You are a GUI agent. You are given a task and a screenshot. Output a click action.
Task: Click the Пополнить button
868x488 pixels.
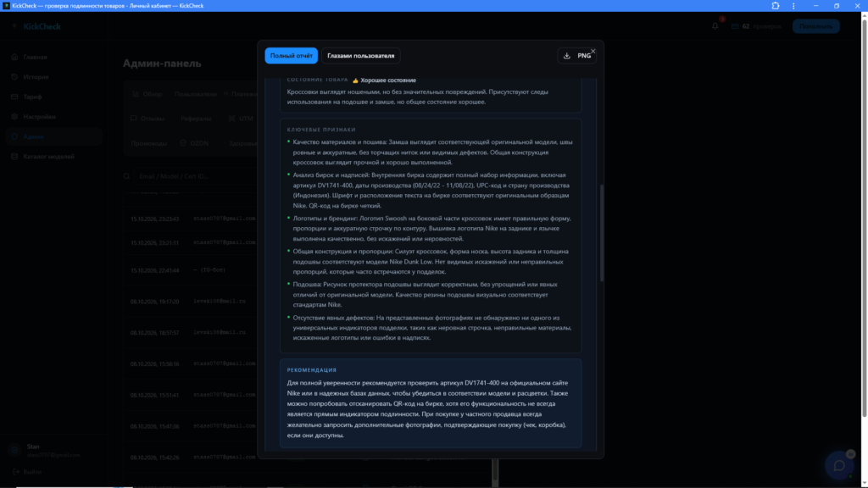(815, 26)
